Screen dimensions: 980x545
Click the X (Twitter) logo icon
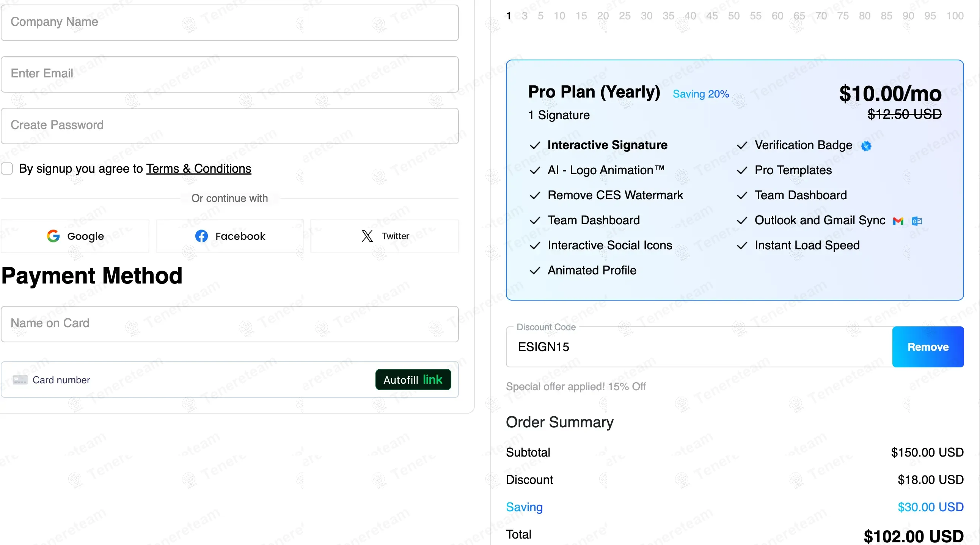click(367, 236)
